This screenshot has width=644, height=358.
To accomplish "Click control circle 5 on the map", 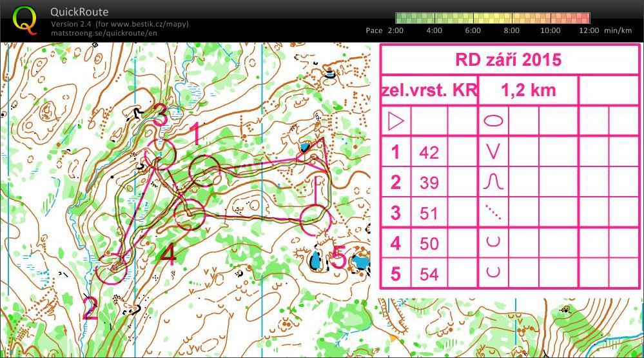I will [x=315, y=221].
